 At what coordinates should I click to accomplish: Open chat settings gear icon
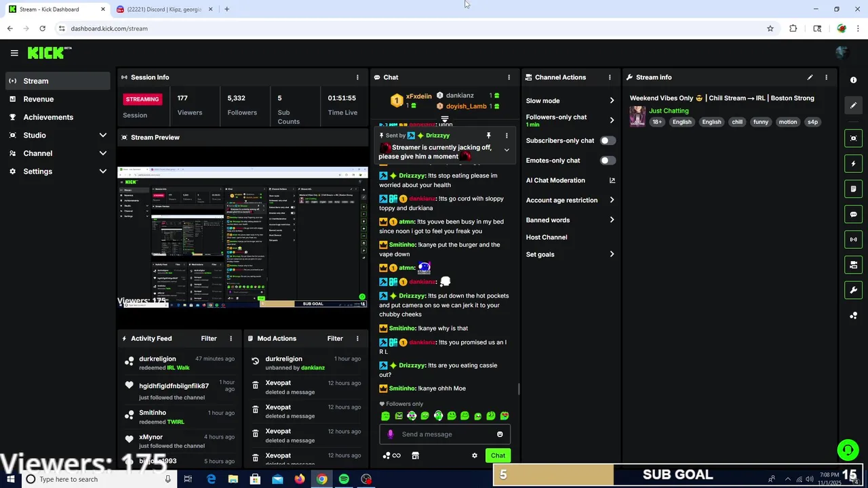(475, 455)
